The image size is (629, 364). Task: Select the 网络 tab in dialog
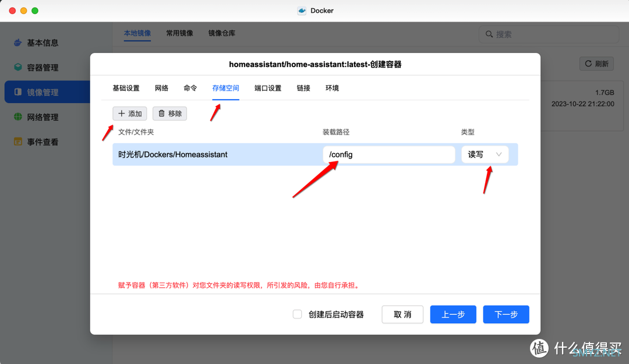[161, 88]
